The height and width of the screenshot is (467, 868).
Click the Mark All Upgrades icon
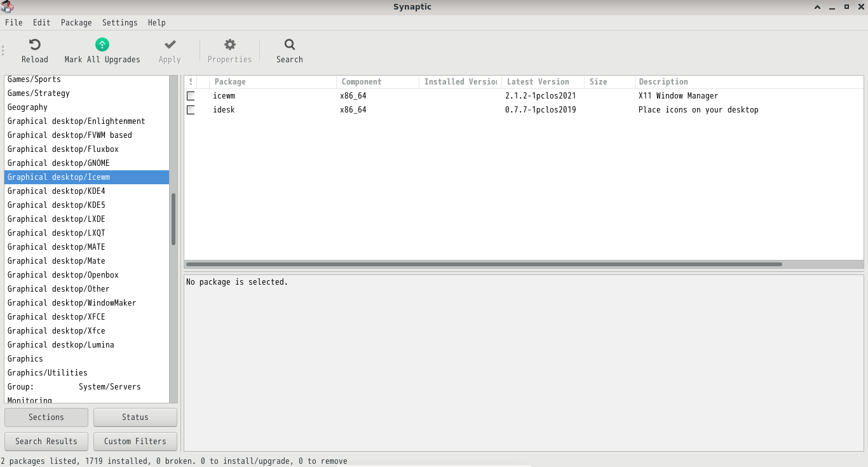pyautogui.click(x=102, y=44)
